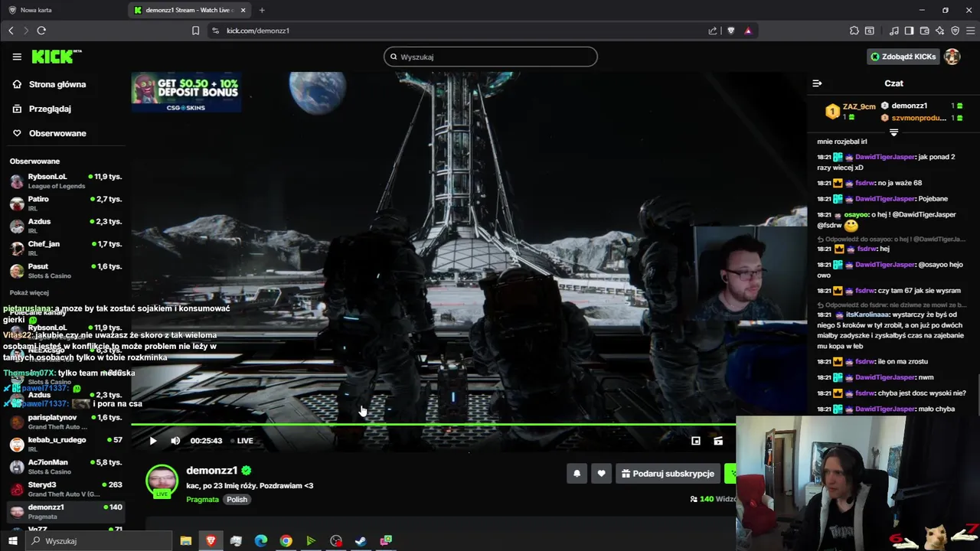Open Brave Rewards triangle icon

click(748, 31)
